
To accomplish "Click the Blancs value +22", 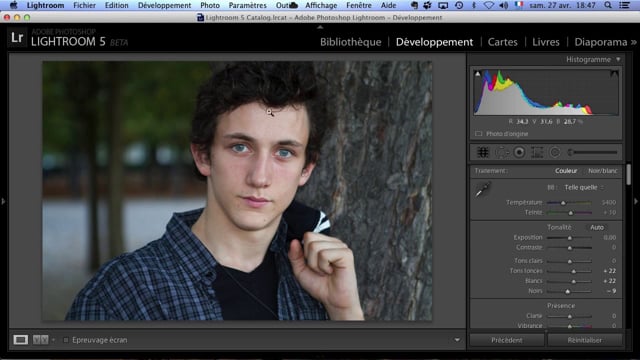I will point(609,281).
